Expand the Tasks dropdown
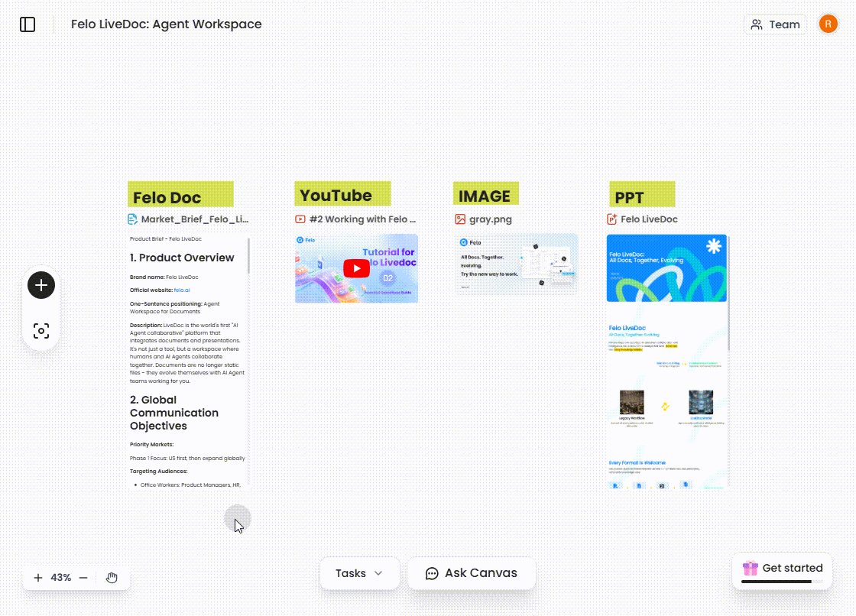856x616 pixels. pos(359,572)
